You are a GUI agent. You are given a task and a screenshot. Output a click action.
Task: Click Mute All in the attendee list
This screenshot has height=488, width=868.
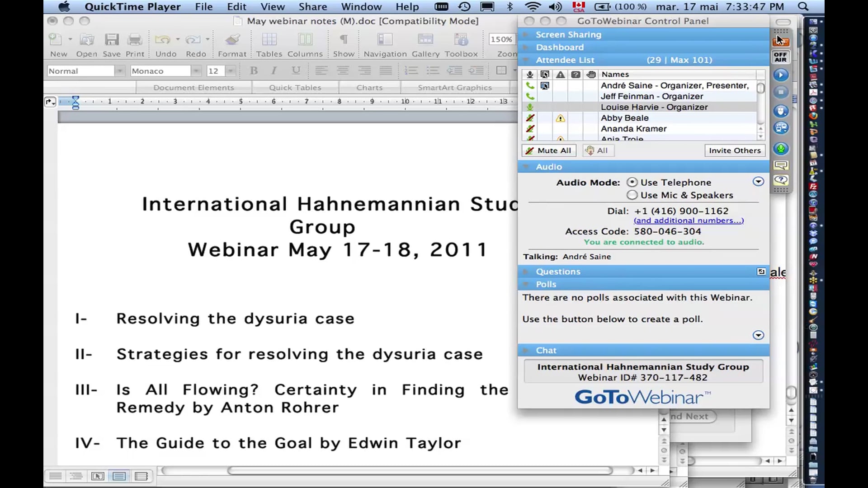click(548, 150)
